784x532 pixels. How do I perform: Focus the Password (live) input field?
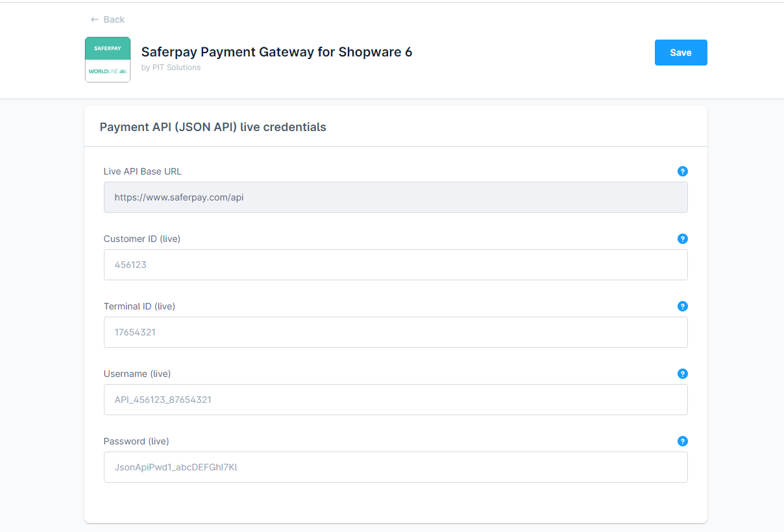(395, 467)
